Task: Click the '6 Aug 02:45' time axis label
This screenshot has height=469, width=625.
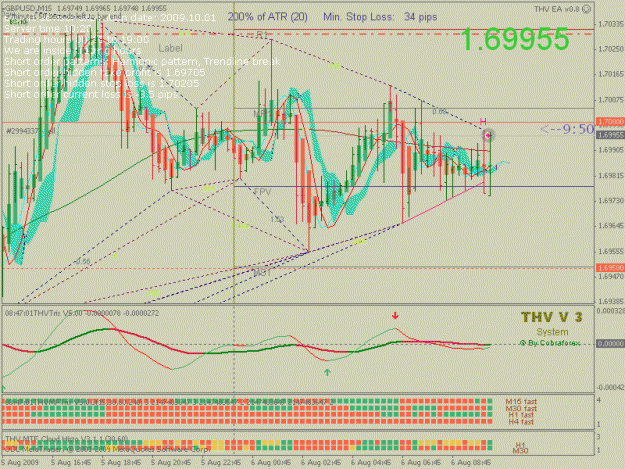Action: point(321,463)
